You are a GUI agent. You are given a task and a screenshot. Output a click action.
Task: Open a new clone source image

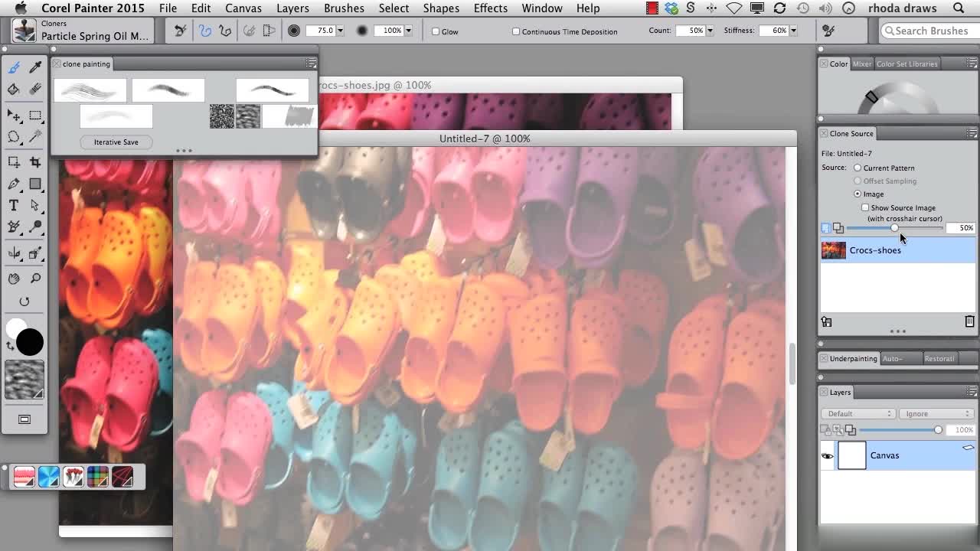tap(827, 321)
